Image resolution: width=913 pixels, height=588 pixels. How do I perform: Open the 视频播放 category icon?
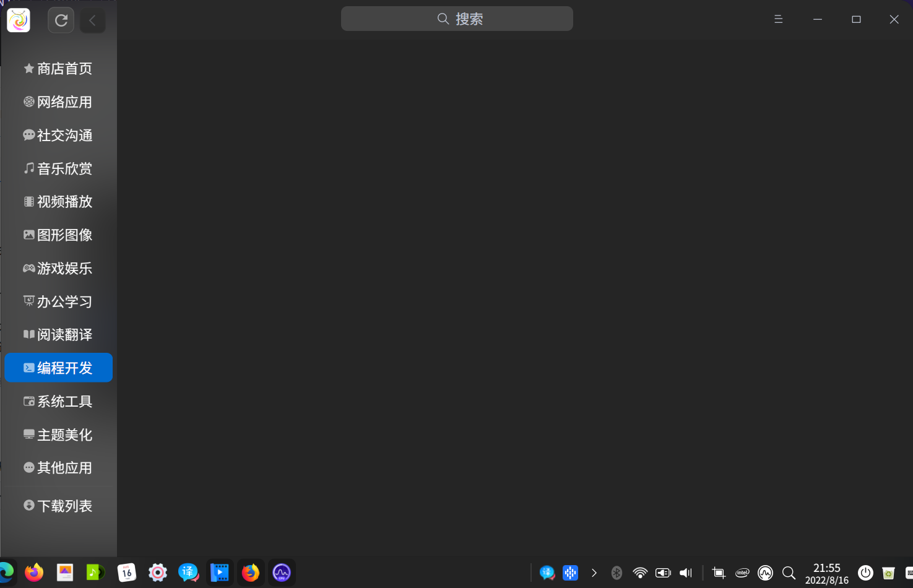[x=28, y=201]
